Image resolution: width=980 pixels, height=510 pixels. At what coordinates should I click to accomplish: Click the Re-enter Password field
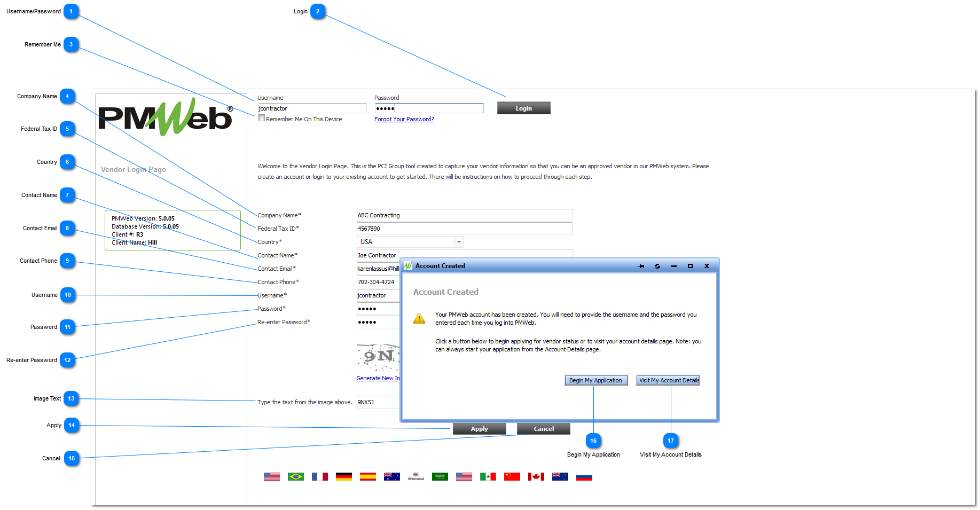click(379, 322)
